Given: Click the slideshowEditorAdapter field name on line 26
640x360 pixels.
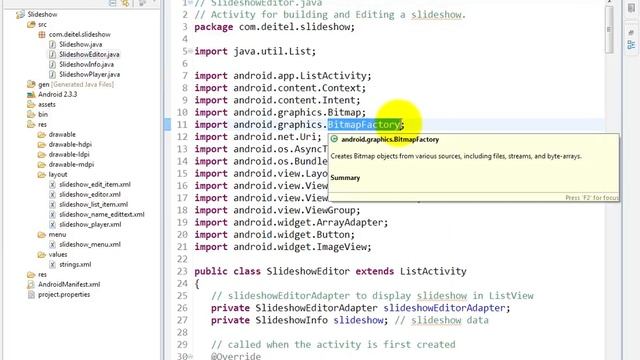Looking at the screenshot, I should pyautogui.click(x=444, y=308).
